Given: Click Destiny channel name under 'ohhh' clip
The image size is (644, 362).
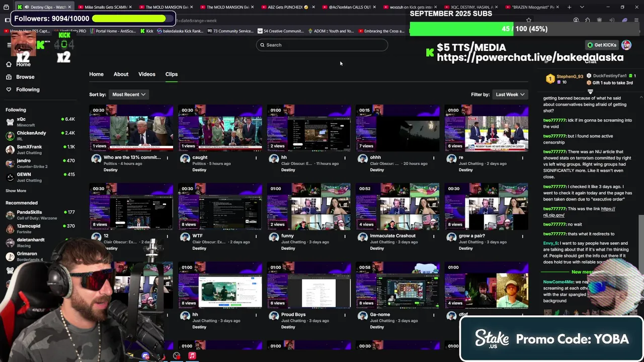Looking at the screenshot, I should tap(377, 170).
